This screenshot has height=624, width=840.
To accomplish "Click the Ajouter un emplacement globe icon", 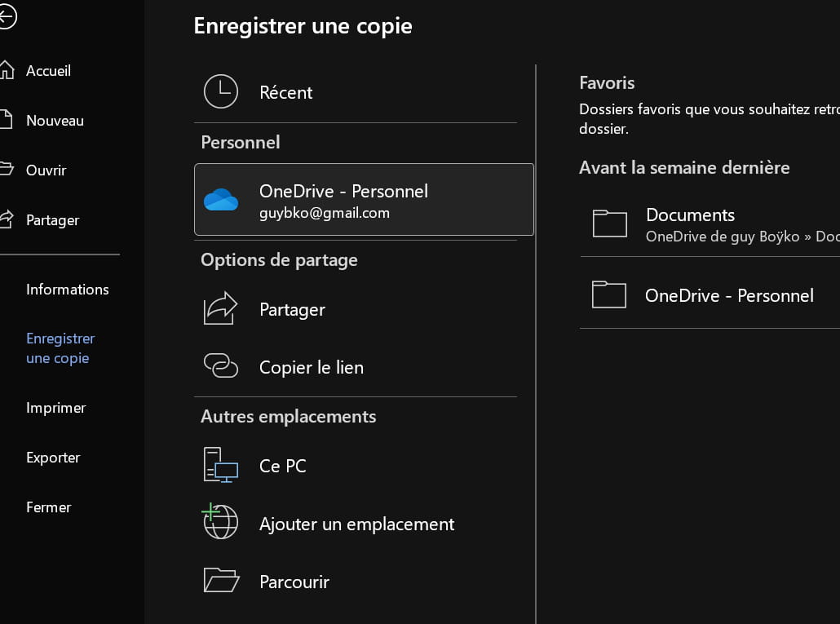I will (x=220, y=523).
